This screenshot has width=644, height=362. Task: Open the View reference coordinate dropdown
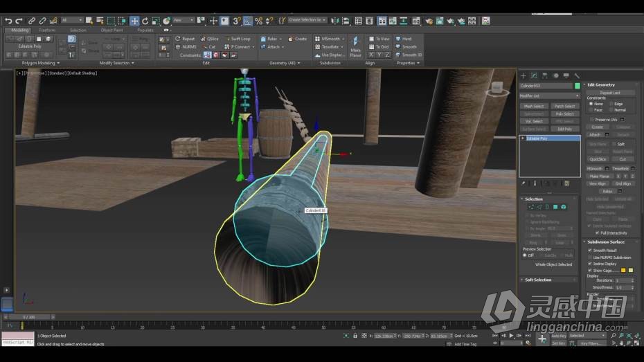pos(184,19)
